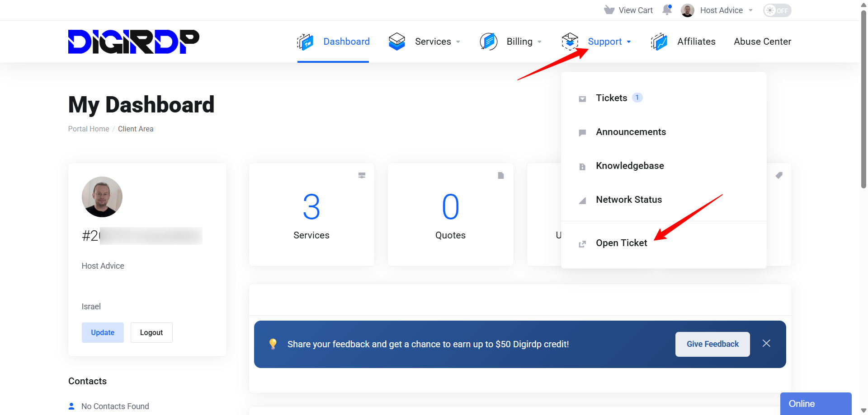Viewport: 868px width, 415px height.
Task: Click the Host Advice avatar in top bar
Action: tap(688, 10)
